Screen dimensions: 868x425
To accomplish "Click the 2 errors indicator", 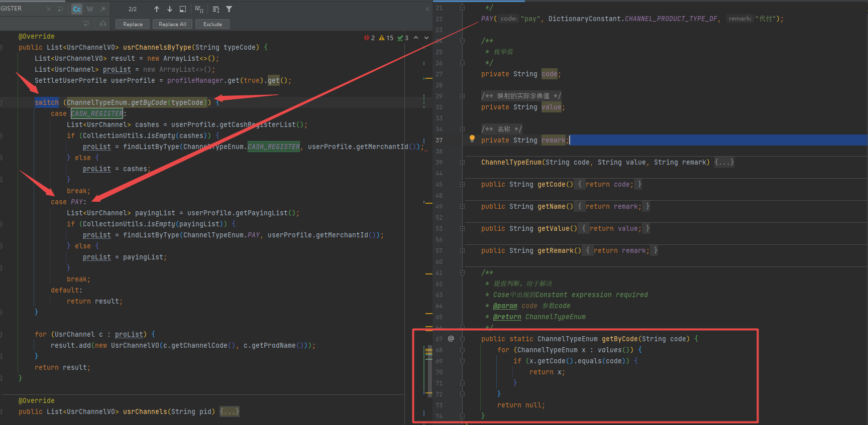I will tap(370, 38).
